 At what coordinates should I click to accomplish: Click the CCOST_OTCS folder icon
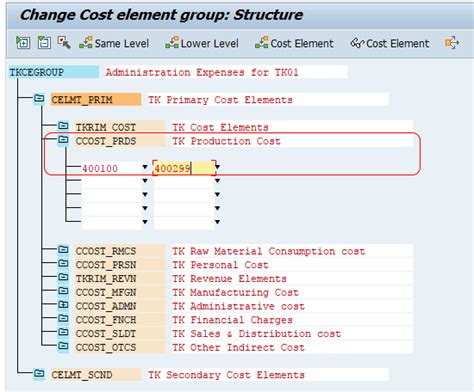click(63, 346)
